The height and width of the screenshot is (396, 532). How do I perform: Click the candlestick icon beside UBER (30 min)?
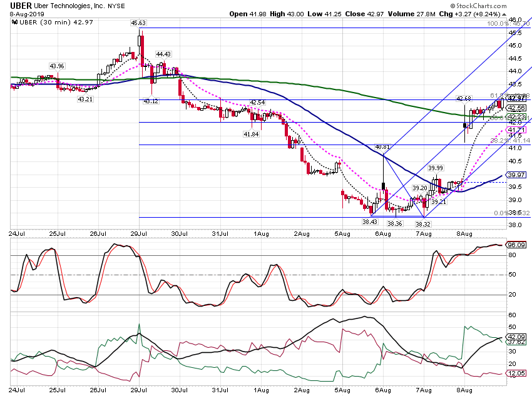pos(14,23)
